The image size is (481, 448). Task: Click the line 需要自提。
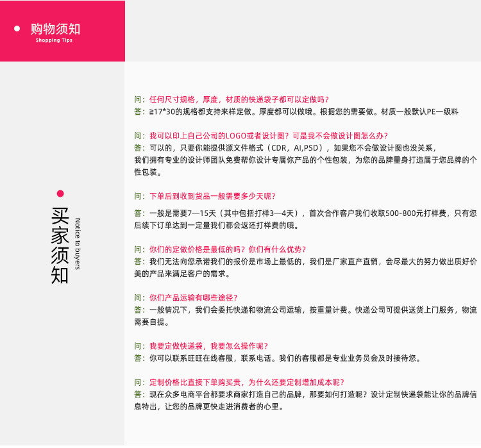coord(151,322)
